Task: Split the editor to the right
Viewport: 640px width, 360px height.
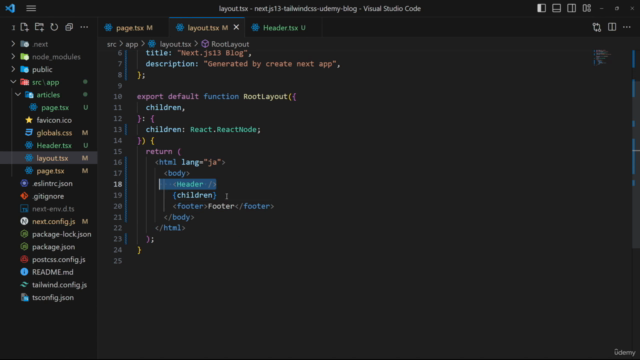Action: [x=612, y=27]
